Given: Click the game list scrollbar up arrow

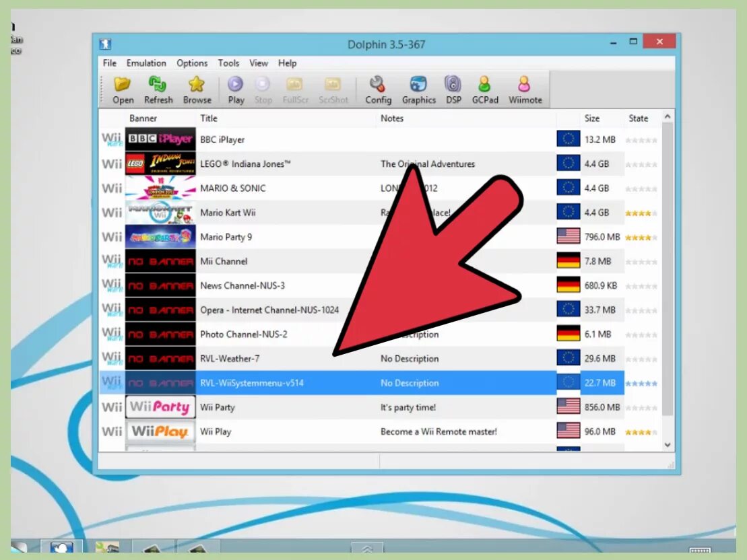Looking at the screenshot, I should click(x=668, y=116).
